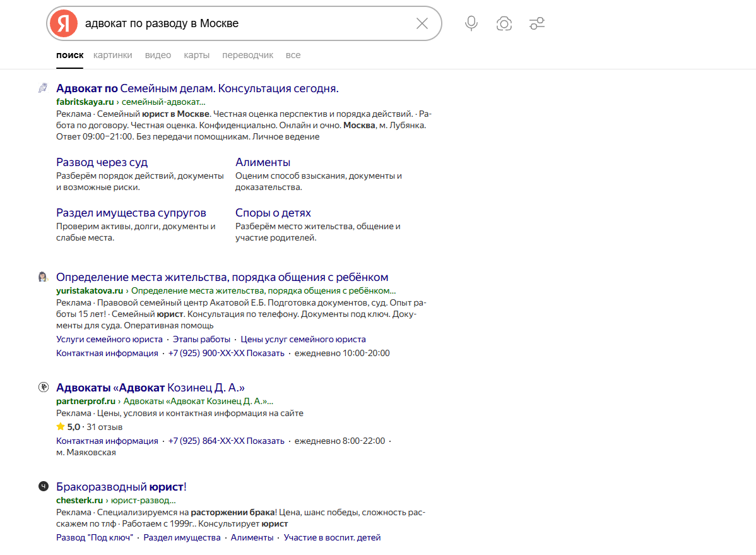This screenshot has width=756, height=555.
Task: Open Раздел имущества супругов sitelink
Action: pos(131,213)
